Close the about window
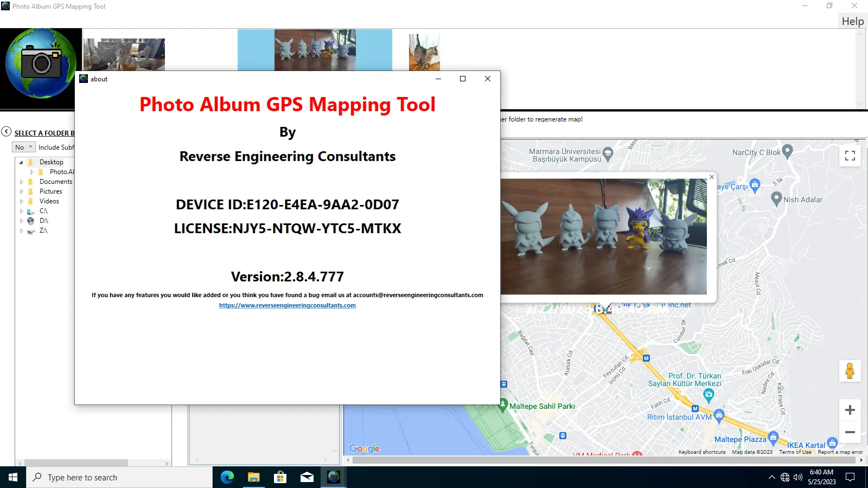 [x=488, y=79]
